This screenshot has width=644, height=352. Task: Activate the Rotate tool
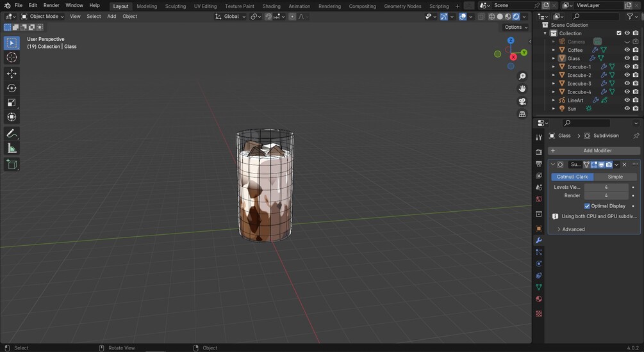click(12, 88)
